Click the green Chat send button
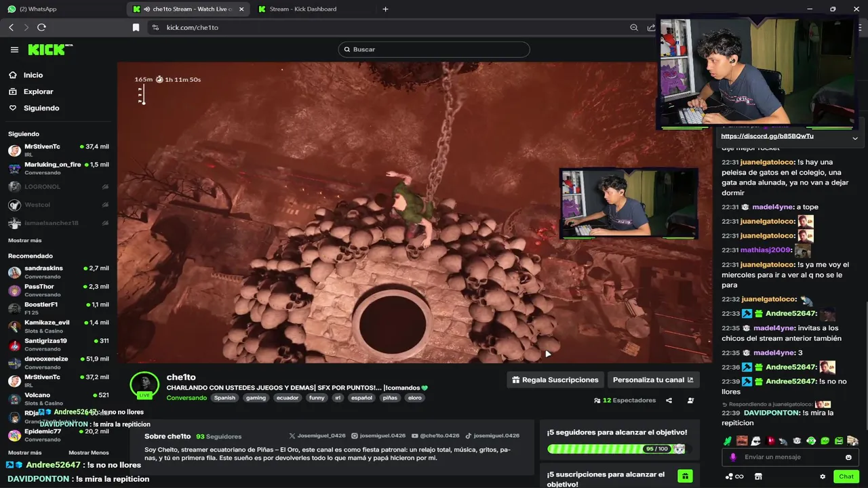The image size is (868, 488). click(x=846, y=476)
